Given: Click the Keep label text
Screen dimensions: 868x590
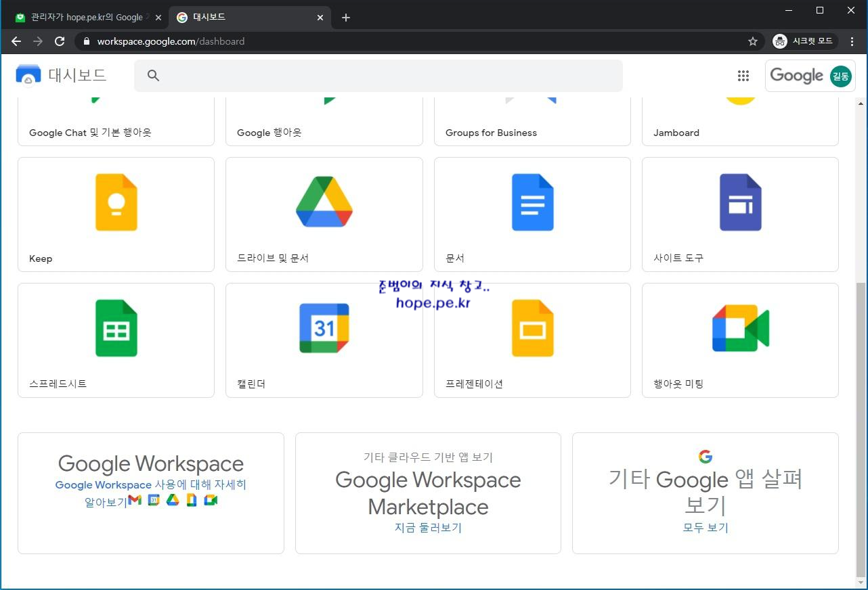Looking at the screenshot, I should tap(41, 258).
